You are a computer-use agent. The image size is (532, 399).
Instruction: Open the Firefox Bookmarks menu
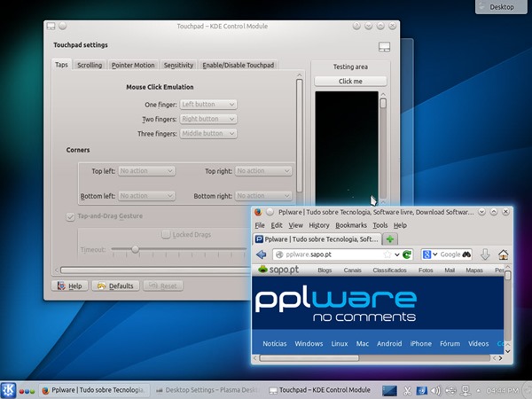point(351,225)
